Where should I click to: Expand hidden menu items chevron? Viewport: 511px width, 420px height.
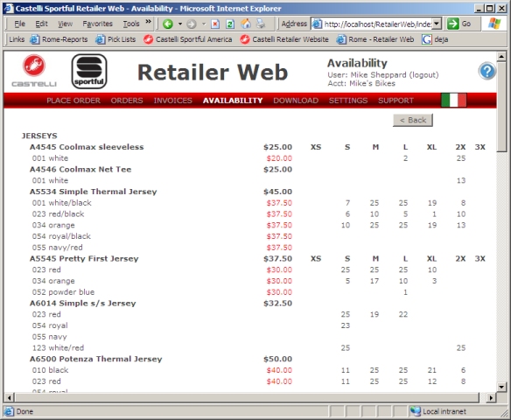pyautogui.click(x=148, y=22)
